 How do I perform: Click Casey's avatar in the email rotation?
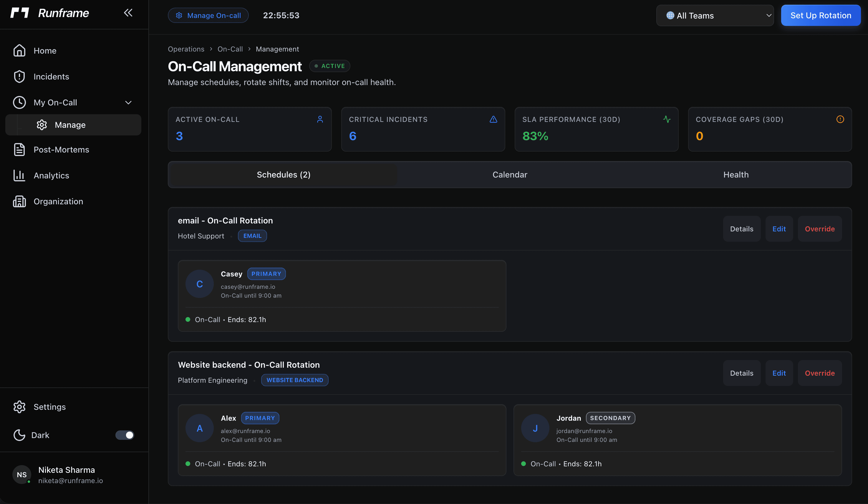click(x=199, y=283)
